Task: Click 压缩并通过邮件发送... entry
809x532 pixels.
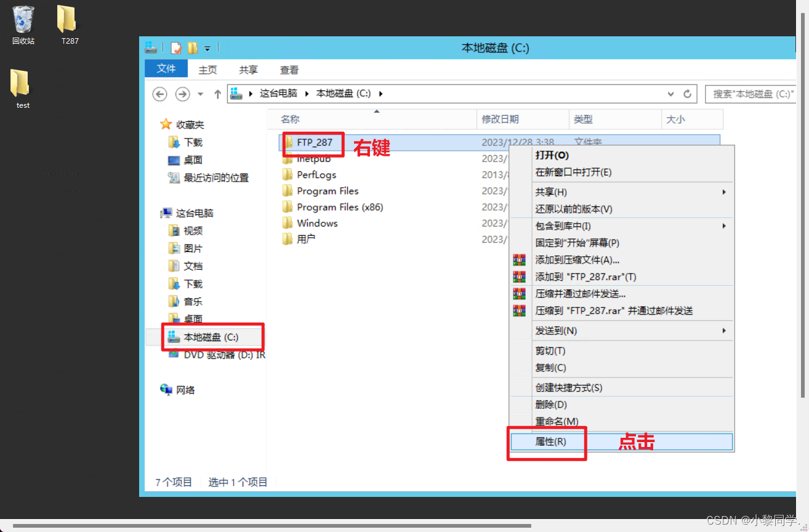Action: click(622, 294)
